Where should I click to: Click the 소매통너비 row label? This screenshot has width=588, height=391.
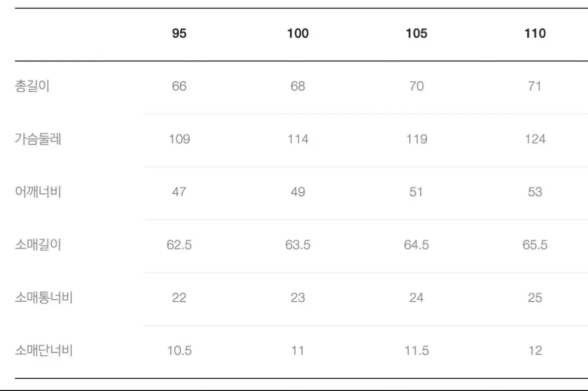pos(44,298)
